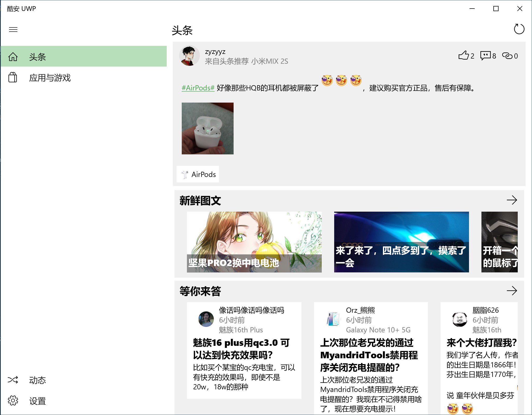
Task: Click the refresh icon beside 头条 heading
Action: pos(519,29)
